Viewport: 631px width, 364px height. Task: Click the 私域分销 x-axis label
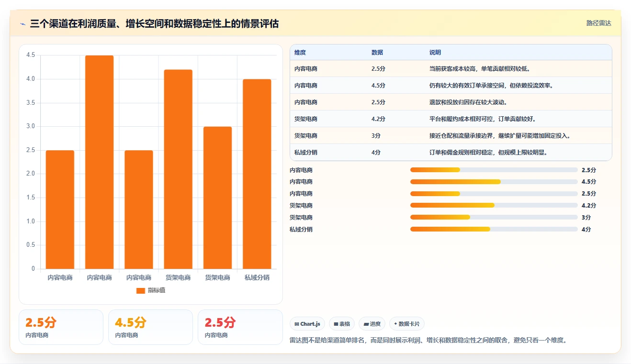point(257,277)
